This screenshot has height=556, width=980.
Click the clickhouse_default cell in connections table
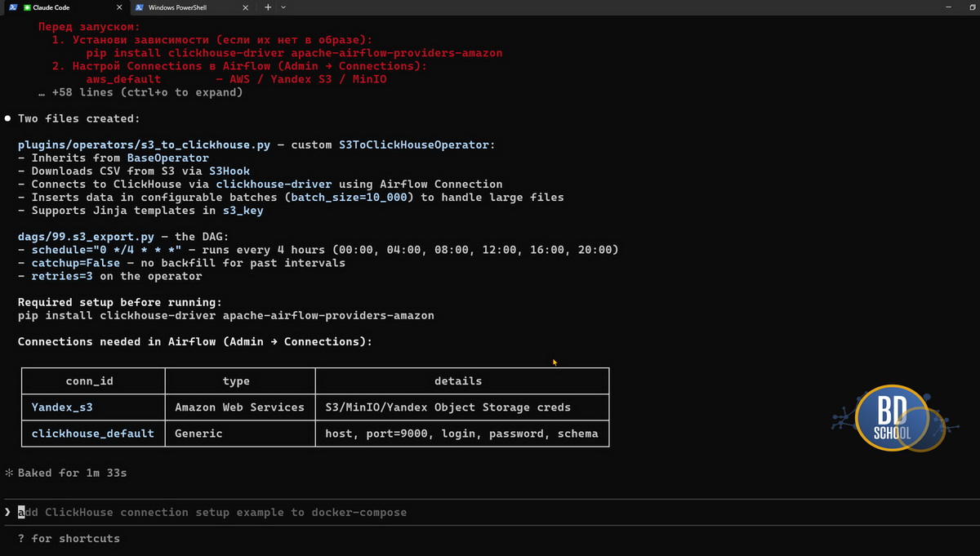(92, 434)
